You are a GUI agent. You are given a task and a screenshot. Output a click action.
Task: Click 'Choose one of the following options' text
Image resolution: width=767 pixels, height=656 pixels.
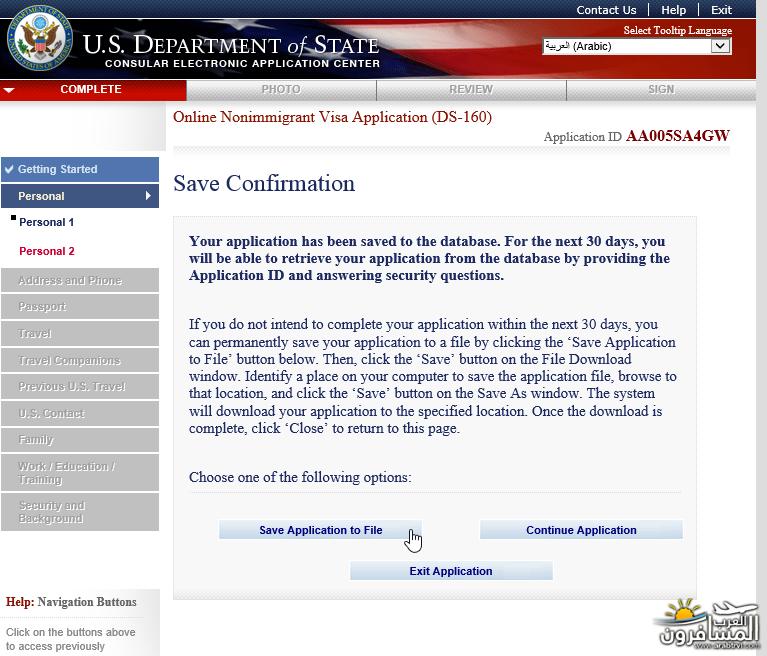pos(300,477)
